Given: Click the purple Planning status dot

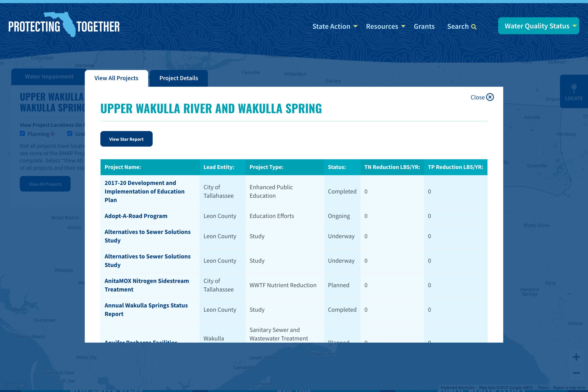Looking at the screenshot, I should tap(52, 134).
